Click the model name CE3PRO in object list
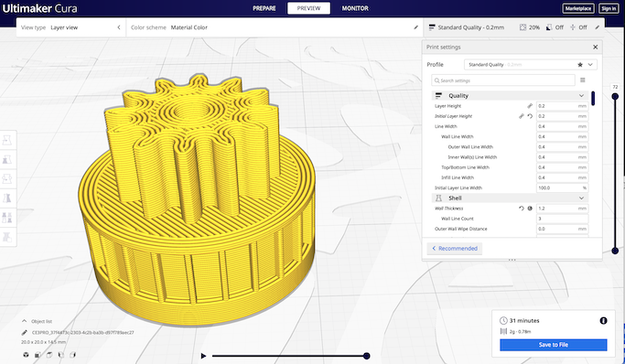625x364 pixels. click(83, 332)
